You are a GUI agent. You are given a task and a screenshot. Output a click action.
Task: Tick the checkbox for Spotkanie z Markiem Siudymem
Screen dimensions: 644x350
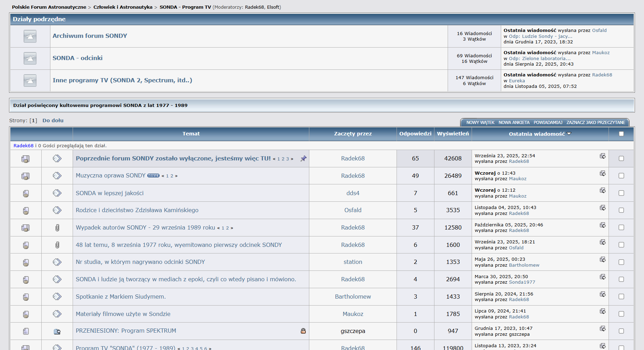click(621, 297)
